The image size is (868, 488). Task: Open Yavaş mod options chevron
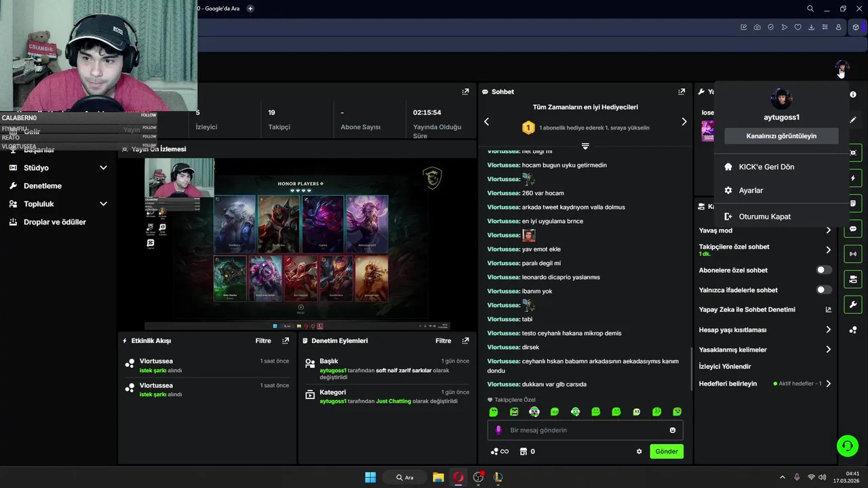[828, 230]
